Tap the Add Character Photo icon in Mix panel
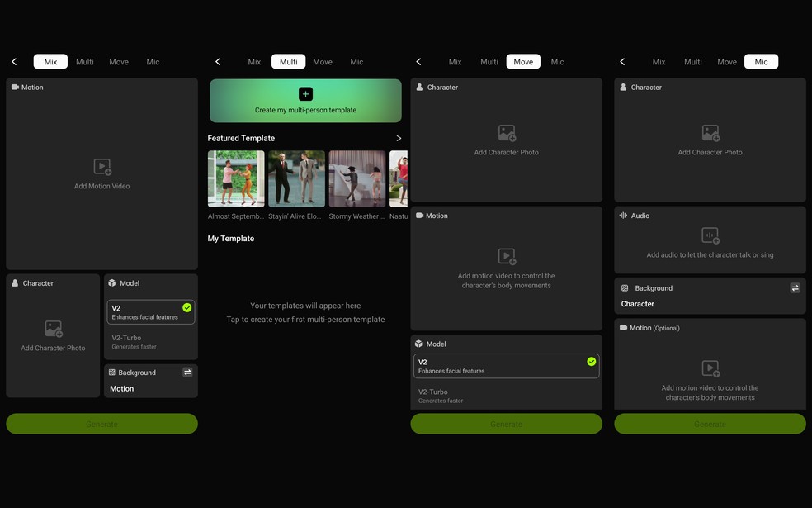 (54, 329)
